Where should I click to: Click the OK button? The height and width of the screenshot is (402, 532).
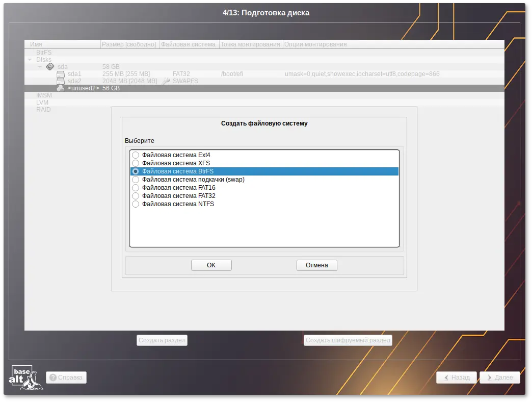211,265
